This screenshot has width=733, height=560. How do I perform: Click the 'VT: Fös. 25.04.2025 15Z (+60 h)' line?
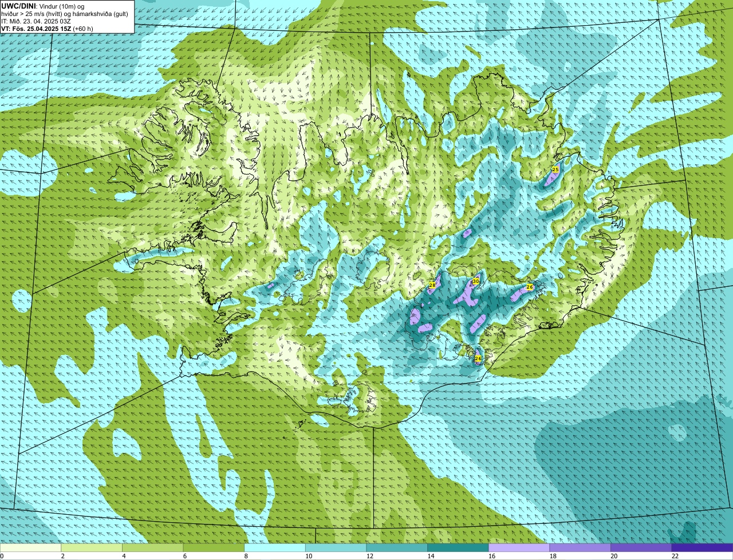point(48,28)
